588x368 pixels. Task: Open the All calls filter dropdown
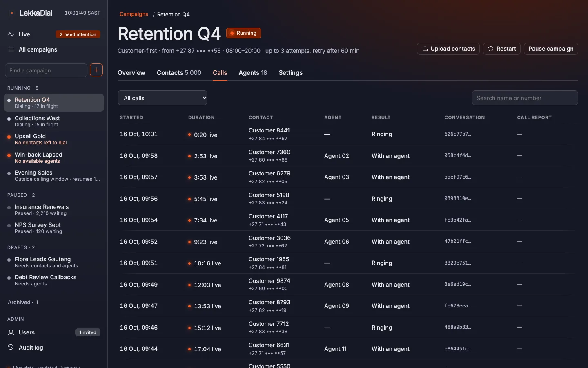tap(163, 98)
